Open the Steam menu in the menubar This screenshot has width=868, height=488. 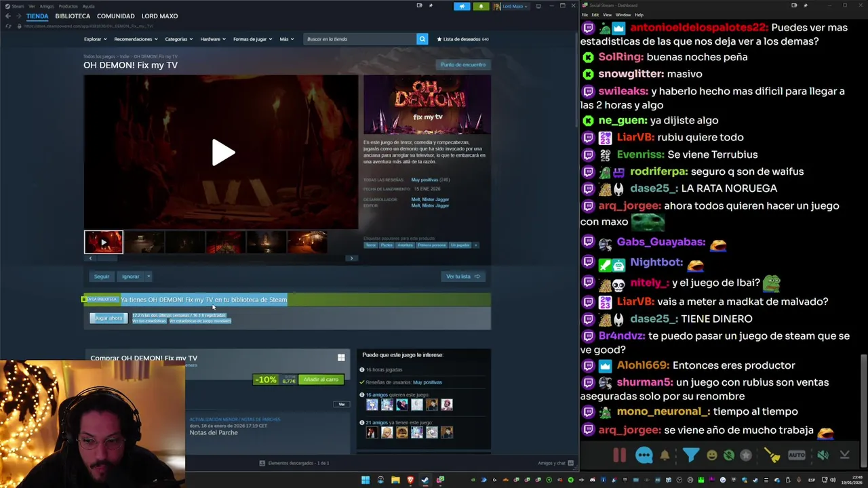[x=18, y=6]
